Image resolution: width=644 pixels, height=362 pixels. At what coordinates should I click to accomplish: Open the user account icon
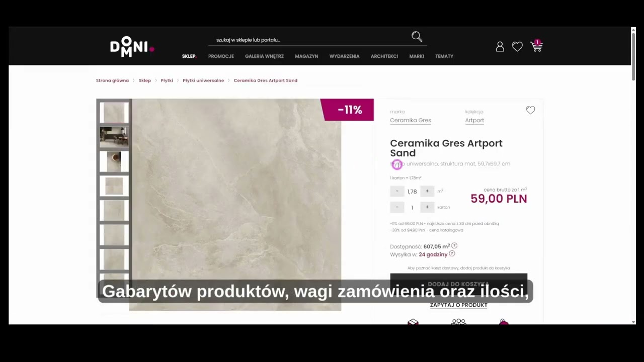click(500, 47)
